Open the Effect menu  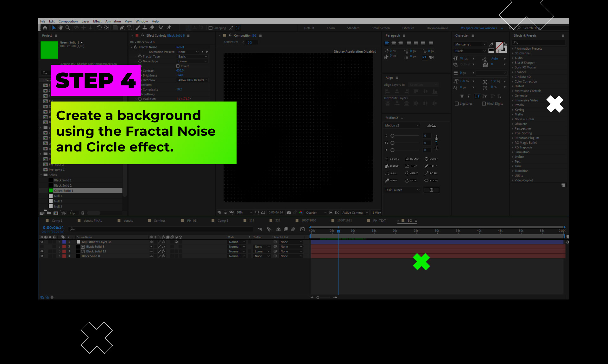[x=97, y=21]
